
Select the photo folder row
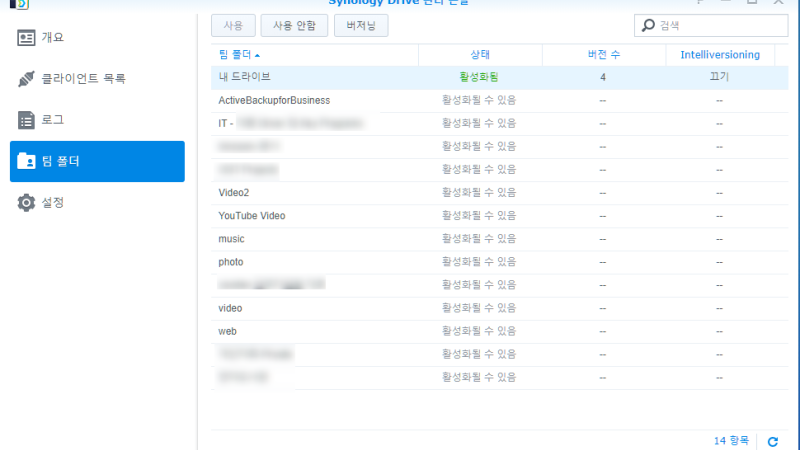point(499,262)
